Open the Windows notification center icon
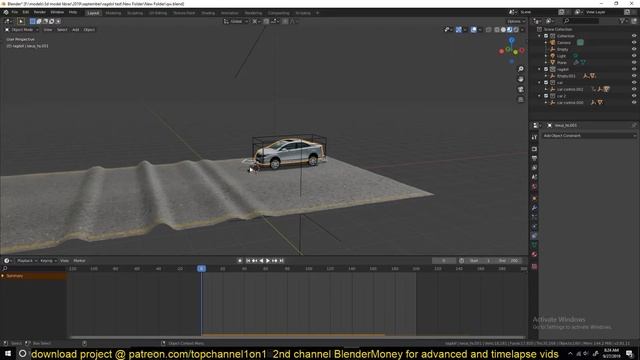 tap(629, 354)
